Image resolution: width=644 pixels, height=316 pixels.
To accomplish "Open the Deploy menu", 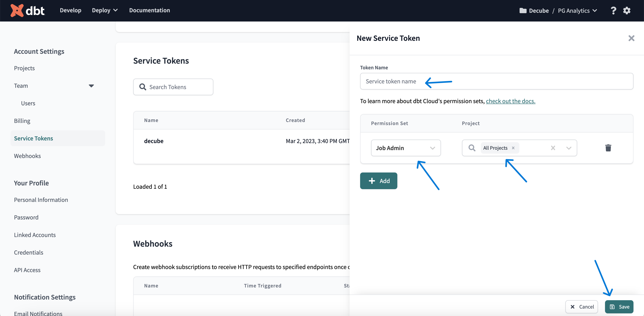I will pyautogui.click(x=104, y=10).
